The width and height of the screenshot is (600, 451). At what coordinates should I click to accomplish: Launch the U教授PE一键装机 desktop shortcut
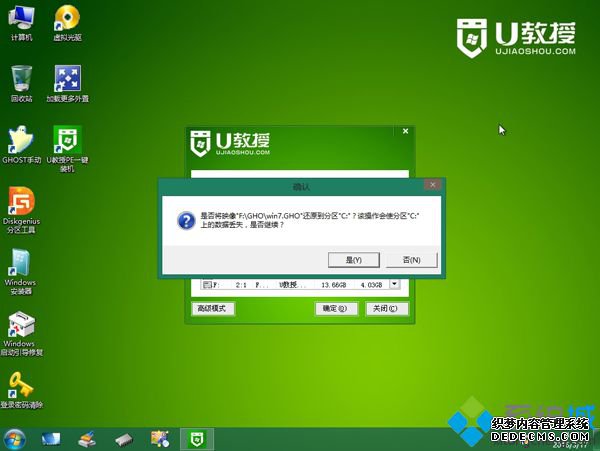click(67, 149)
